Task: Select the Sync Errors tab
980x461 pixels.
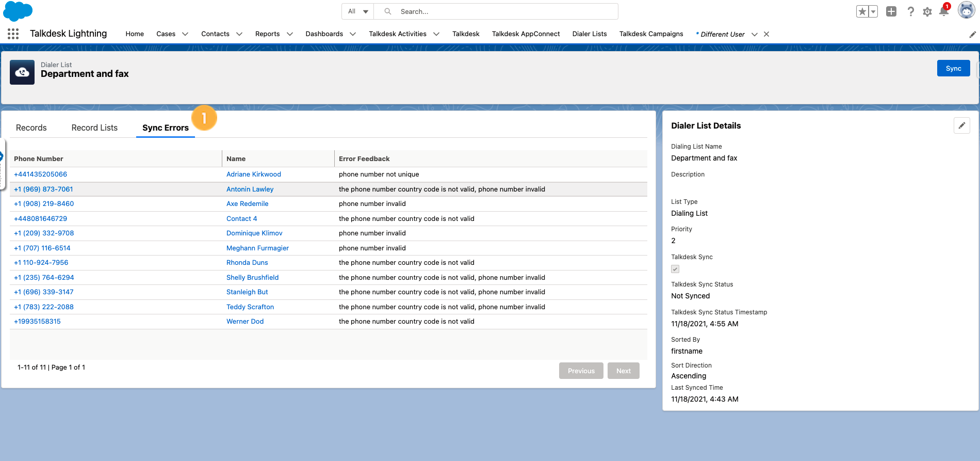Action: [166, 128]
